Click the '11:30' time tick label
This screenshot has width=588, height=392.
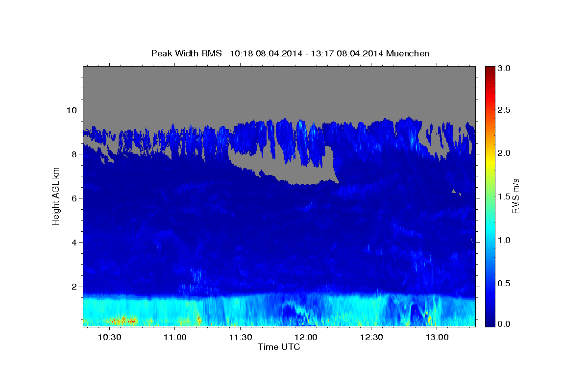tap(240, 338)
